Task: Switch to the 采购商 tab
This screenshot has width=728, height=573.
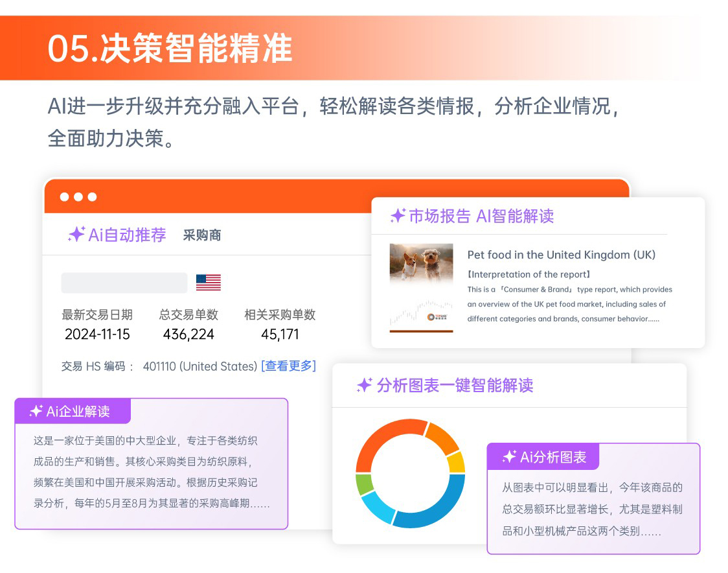Action: point(202,235)
